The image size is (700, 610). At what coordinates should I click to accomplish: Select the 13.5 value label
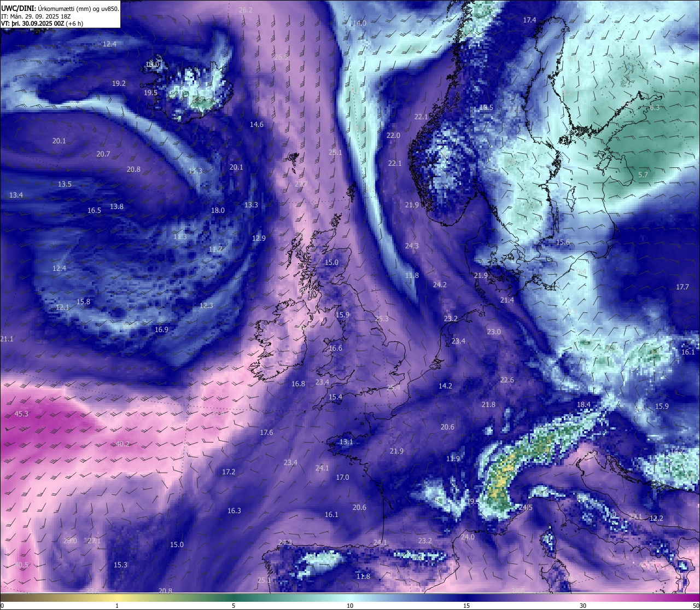click(65, 184)
